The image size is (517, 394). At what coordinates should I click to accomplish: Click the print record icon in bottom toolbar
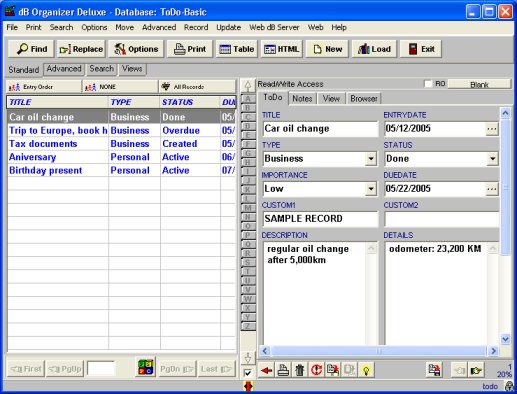pyautogui.click(x=283, y=370)
